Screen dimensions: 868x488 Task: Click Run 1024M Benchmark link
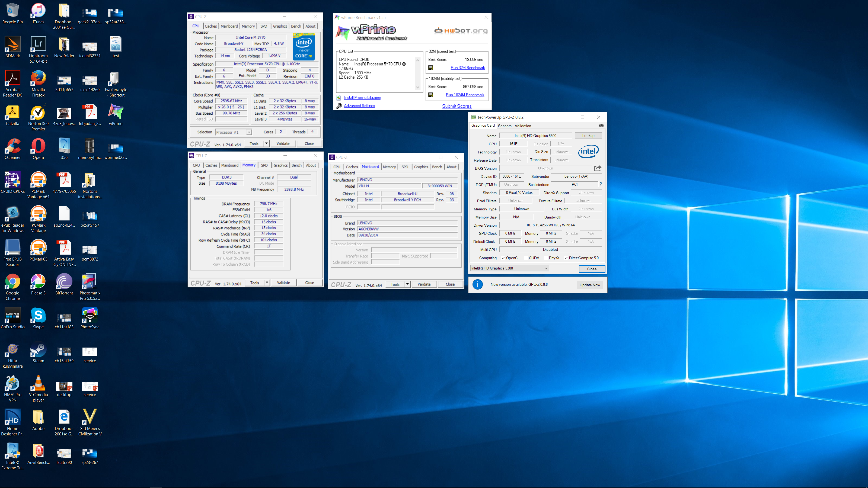point(465,95)
